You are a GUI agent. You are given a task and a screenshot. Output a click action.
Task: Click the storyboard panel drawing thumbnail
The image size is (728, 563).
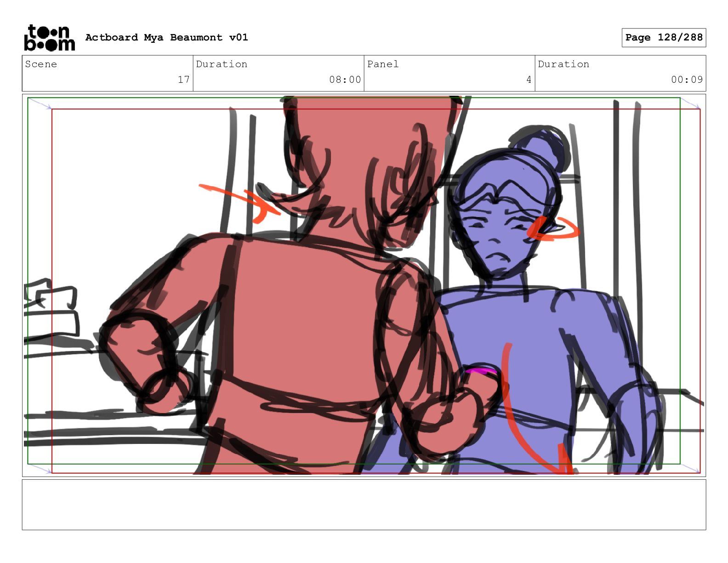point(364,285)
